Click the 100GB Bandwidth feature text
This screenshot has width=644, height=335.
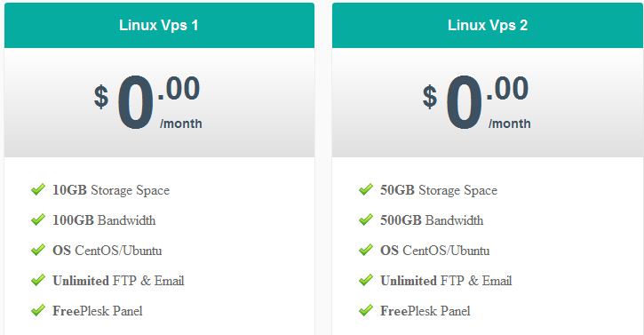click(x=104, y=220)
